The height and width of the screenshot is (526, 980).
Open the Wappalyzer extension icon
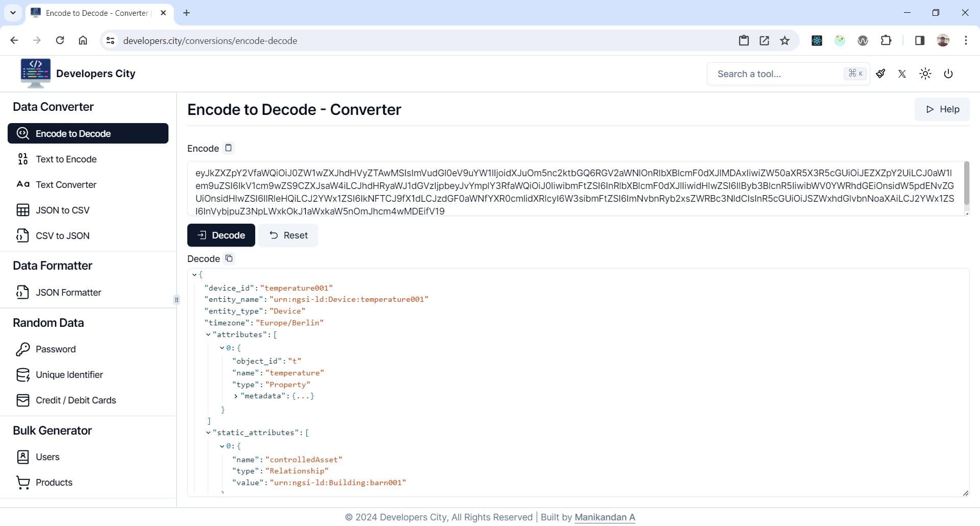click(863, 40)
